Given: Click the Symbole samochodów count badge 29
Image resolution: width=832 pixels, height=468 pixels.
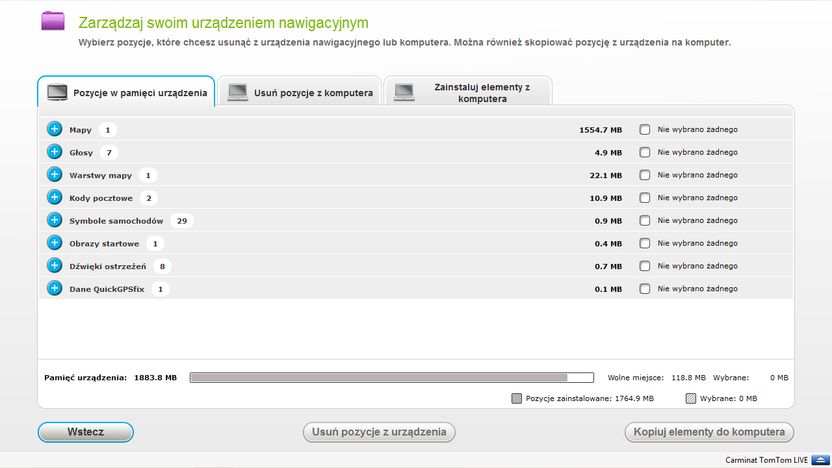Looking at the screenshot, I should pos(182,221).
